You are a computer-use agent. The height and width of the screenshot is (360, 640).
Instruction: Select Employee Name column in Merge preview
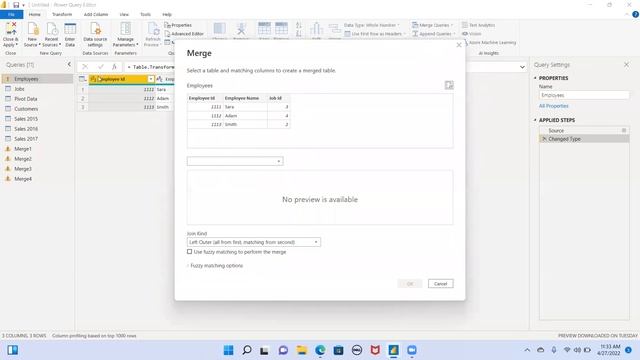point(245,98)
